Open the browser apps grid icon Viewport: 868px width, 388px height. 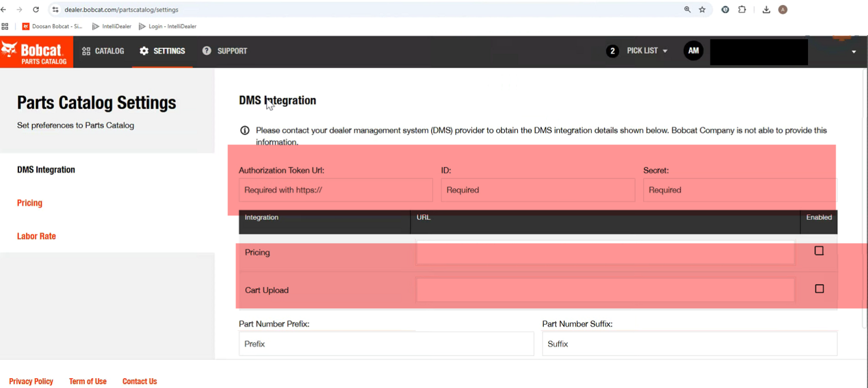[5, 26]
